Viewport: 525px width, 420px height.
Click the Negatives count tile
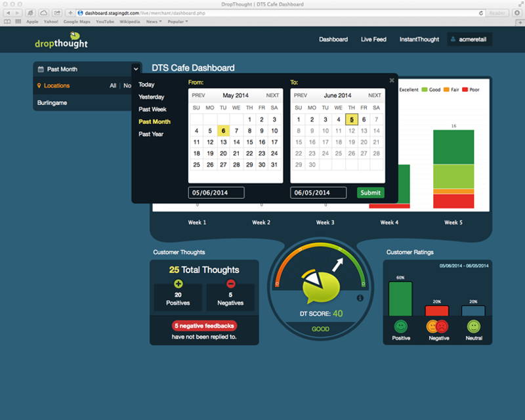pos(230,297)
